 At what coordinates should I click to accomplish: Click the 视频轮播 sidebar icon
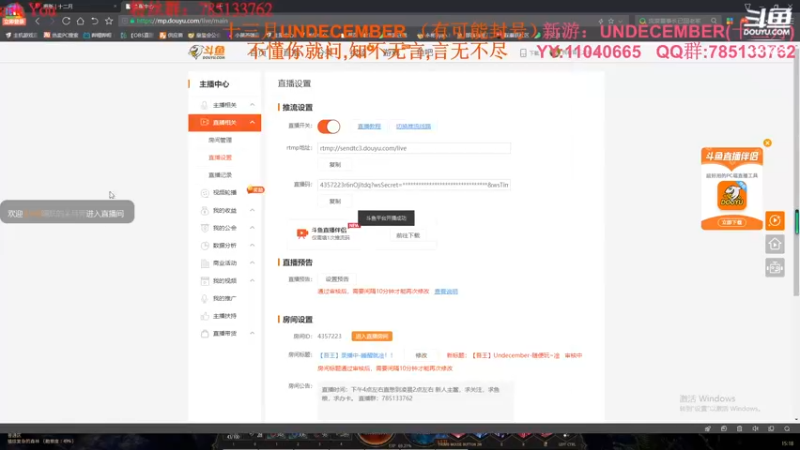(x=205, y=193)
